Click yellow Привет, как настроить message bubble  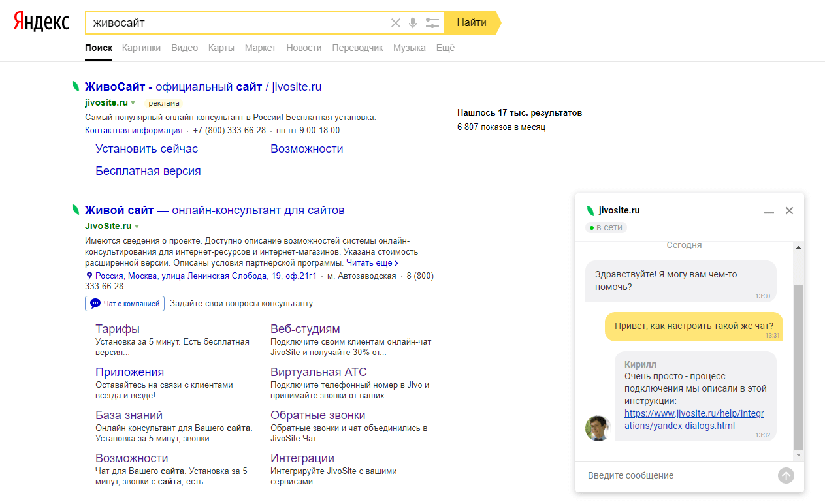694,327
